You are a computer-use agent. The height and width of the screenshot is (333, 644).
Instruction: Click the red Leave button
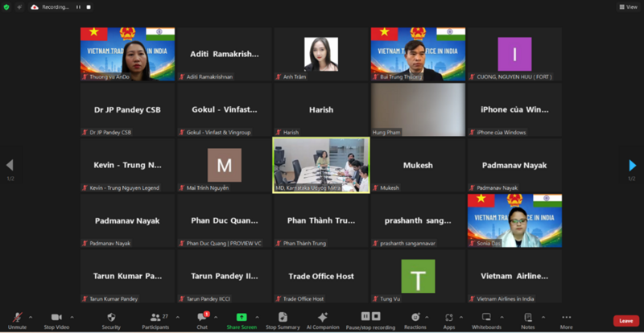(625, 320)
